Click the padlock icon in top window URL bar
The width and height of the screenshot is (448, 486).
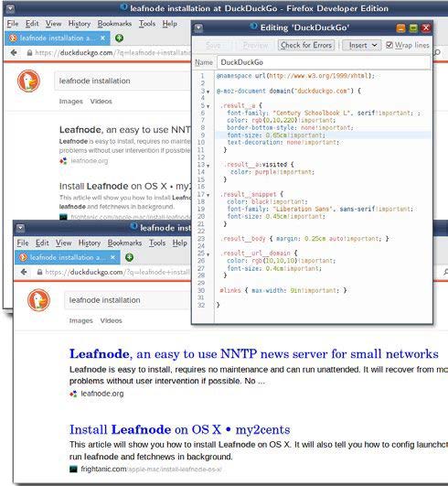pos(29,53)
